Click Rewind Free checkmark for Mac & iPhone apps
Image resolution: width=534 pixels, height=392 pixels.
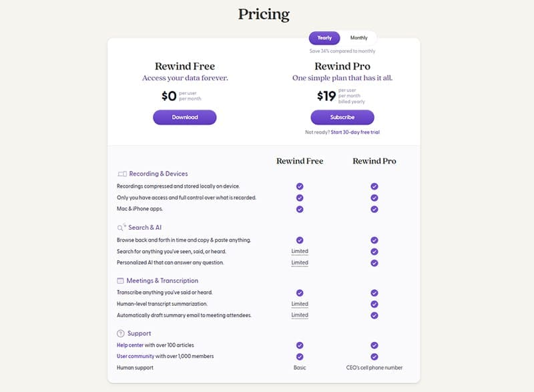(x=300, y=209)
